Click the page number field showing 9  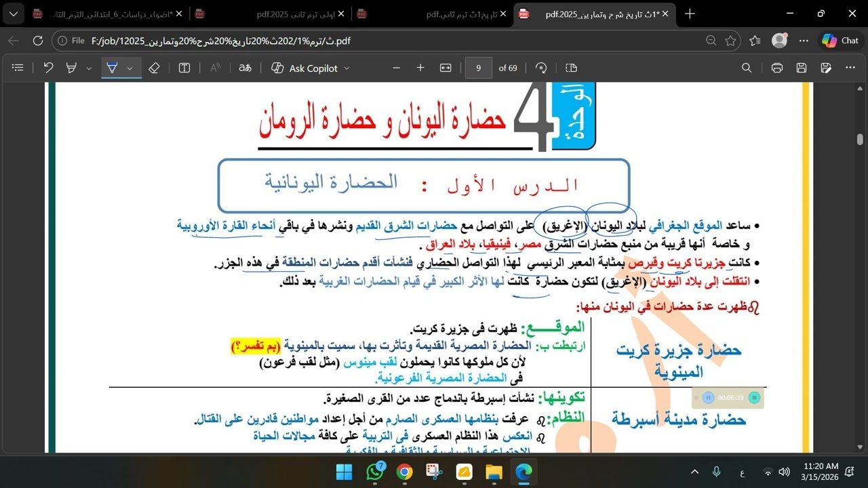point(479,68)
